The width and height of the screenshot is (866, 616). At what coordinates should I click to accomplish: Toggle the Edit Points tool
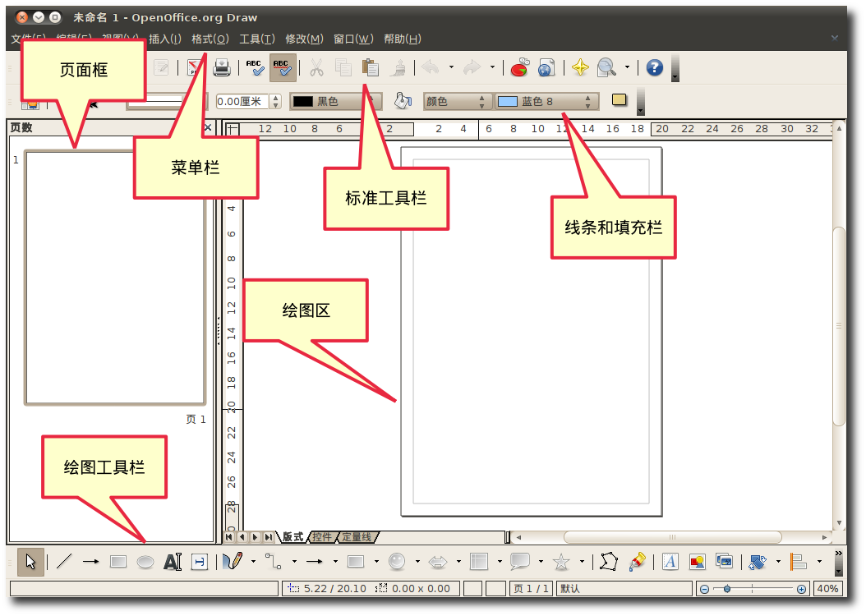tap(609, 562)
